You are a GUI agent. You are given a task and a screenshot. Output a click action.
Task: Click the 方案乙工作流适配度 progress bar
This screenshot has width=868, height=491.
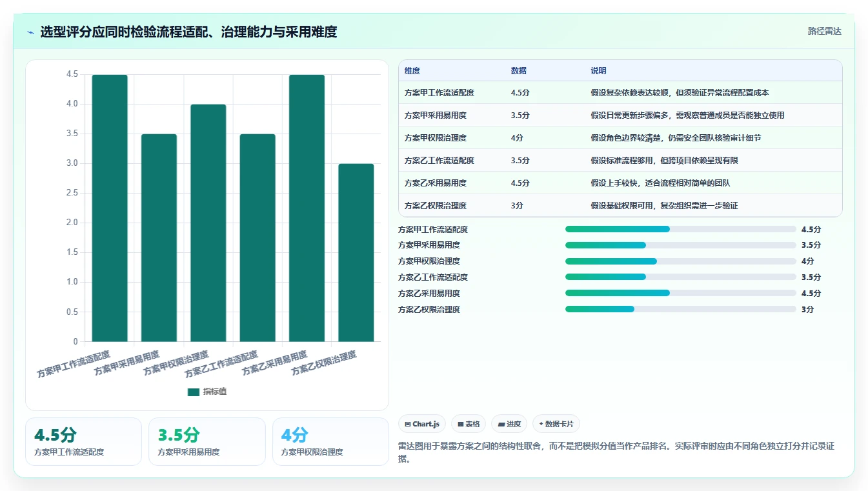(681, 277)
